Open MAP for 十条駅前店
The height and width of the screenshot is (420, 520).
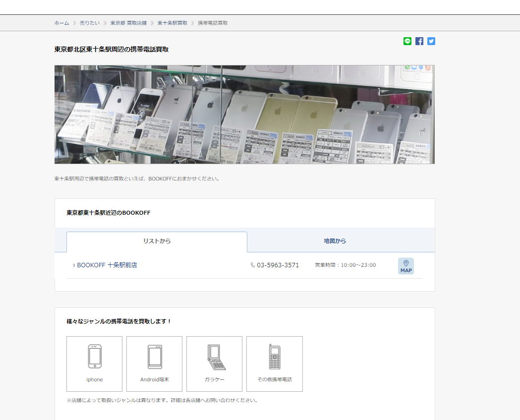(x=406, y=266)
